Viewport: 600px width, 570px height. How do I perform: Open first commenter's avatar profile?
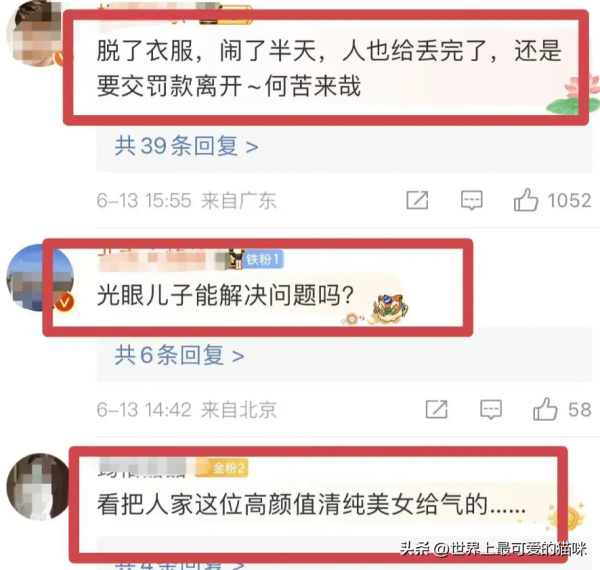(x=36, y=33)
